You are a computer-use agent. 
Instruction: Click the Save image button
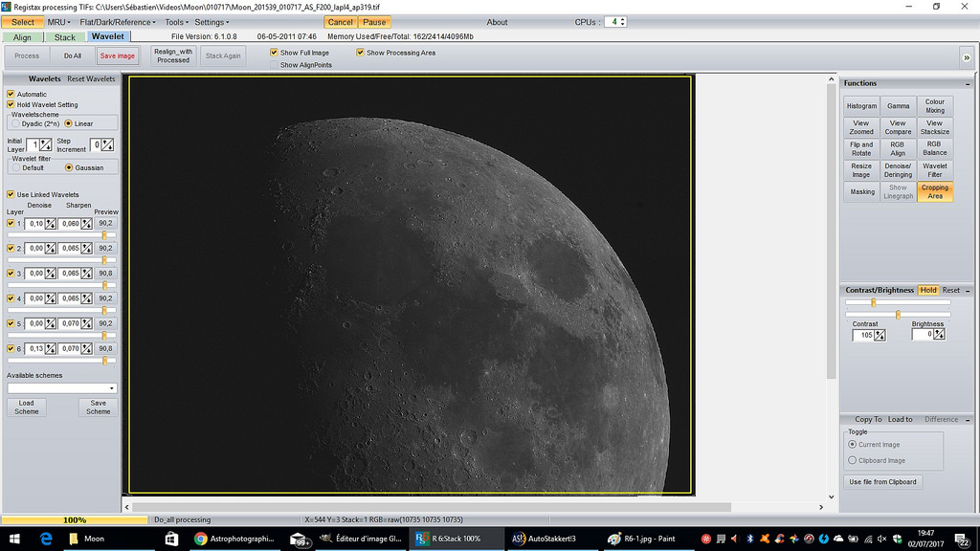[x=118, y=56]
